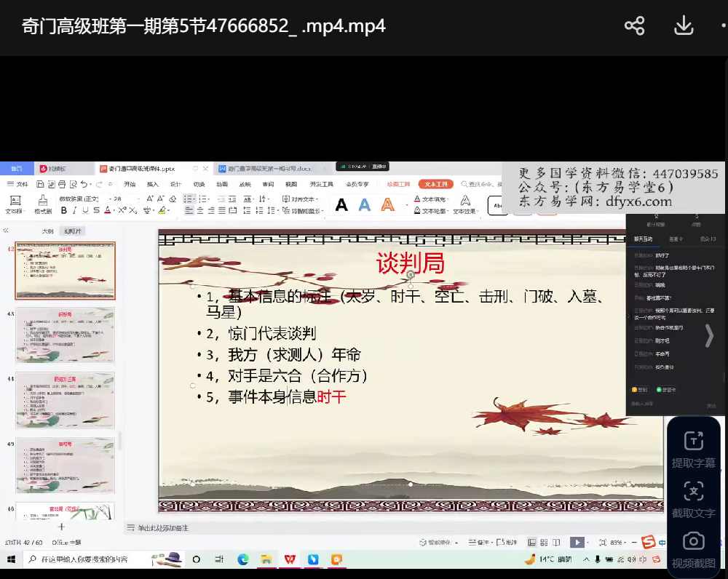Click the print icon in the quick access toolbar
Viewport: 728px width, 579px height.
tap(62, 184)
